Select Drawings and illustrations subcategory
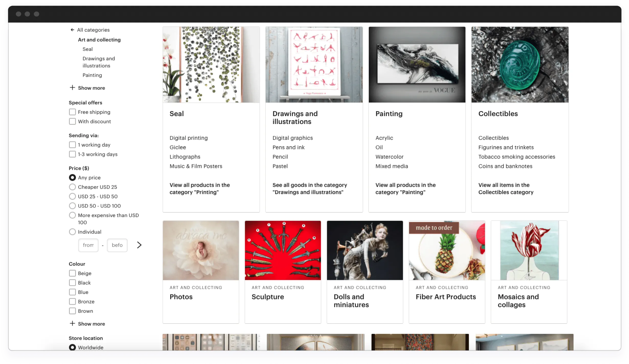Viewport: 629px width, 364px height. [98, 62]
